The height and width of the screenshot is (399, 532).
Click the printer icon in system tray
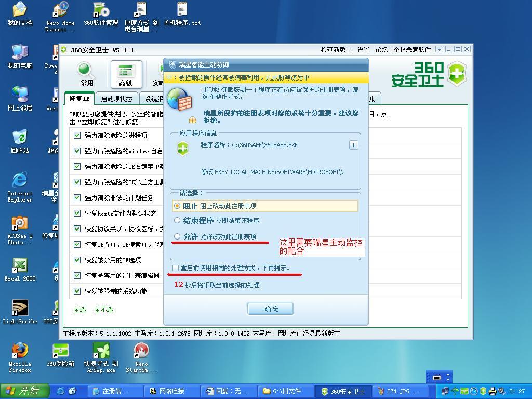pos(493,391)
